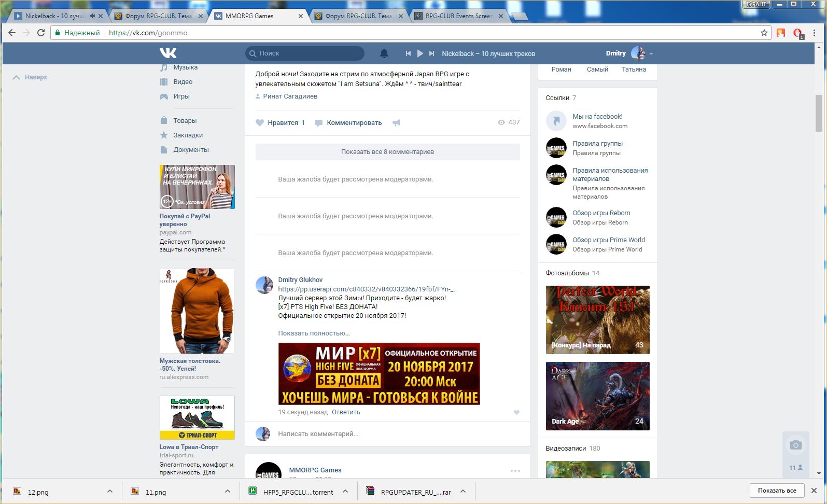Open the notifications bell
The image size is (827, 504).
(384, 53)
